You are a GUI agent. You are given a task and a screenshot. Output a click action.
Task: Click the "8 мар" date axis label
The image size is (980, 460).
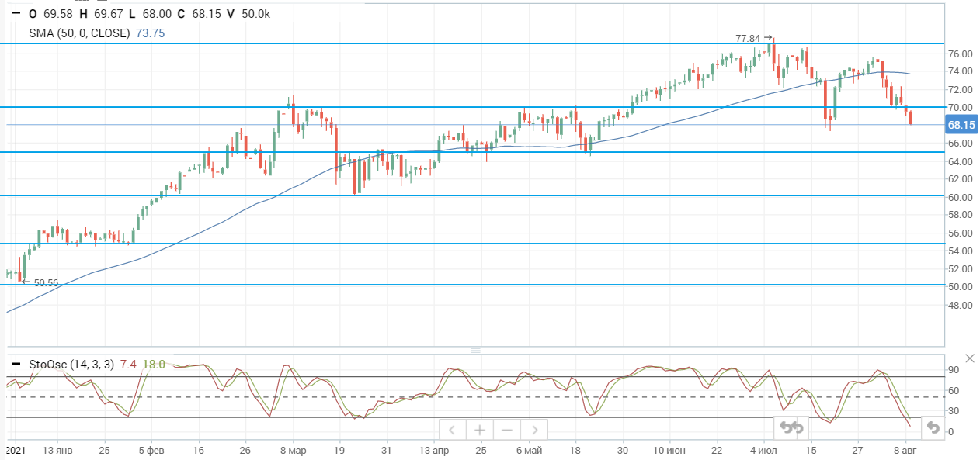[x=294, y=450]
